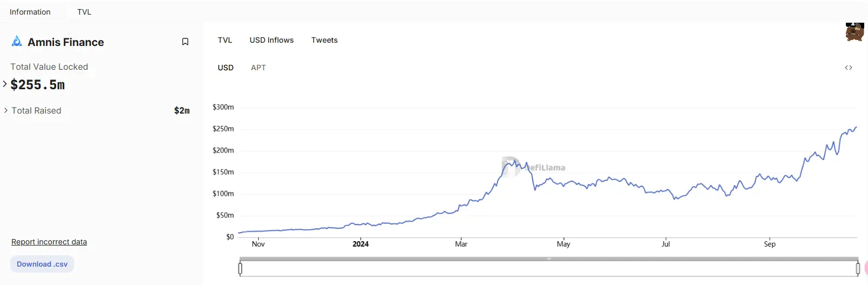Open the Information tab
The height and width of the screenshot is (285, 868).
(x=30, y=12)
